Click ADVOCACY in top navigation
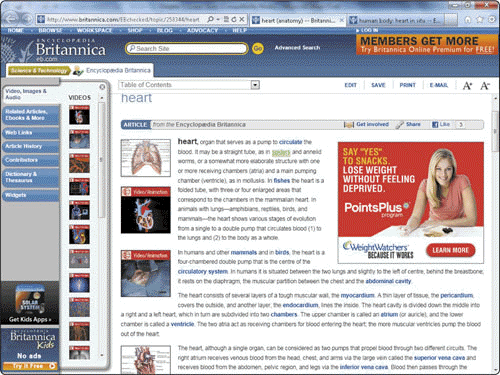Screen dimensions: 500x375 pos(202,30)
